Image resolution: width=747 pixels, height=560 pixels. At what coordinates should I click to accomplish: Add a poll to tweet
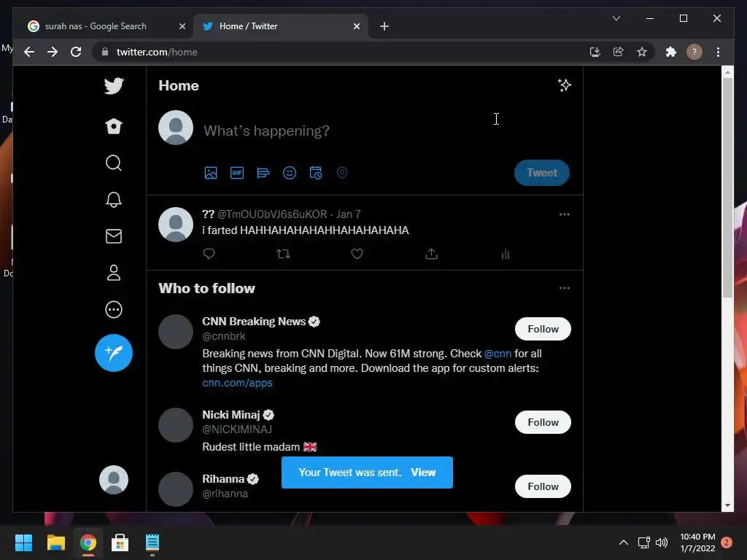coord(263,173)
